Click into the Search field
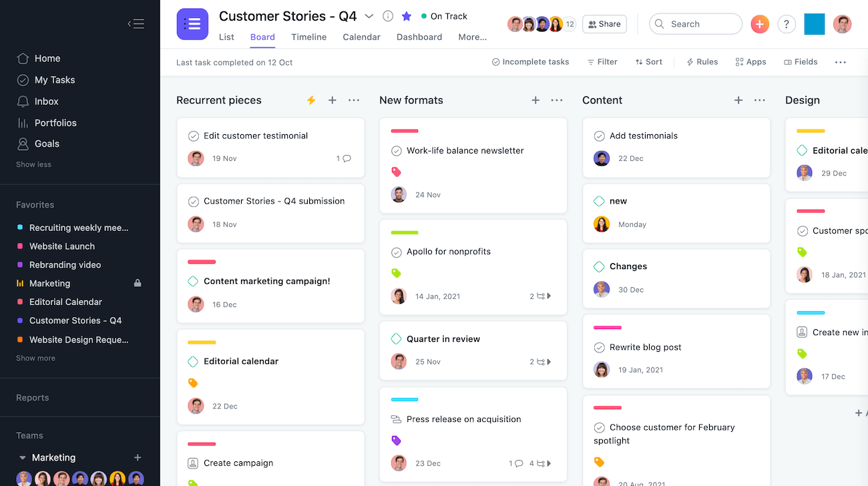Viewport: 868px width, 486px height. [x=701, y=24]
